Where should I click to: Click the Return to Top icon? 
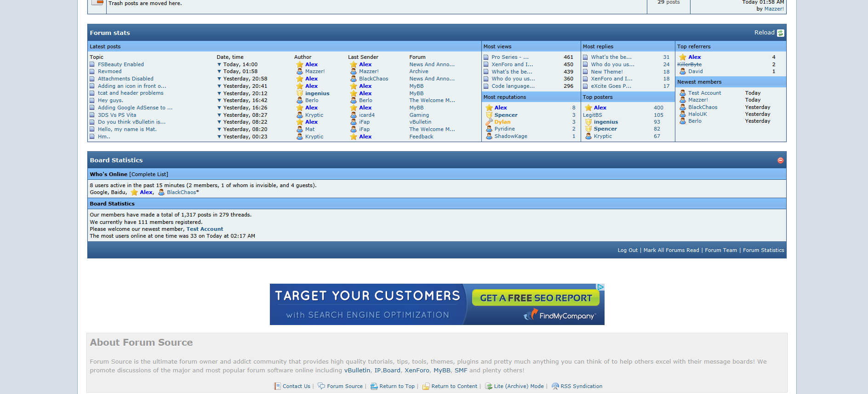coord(374,386)
